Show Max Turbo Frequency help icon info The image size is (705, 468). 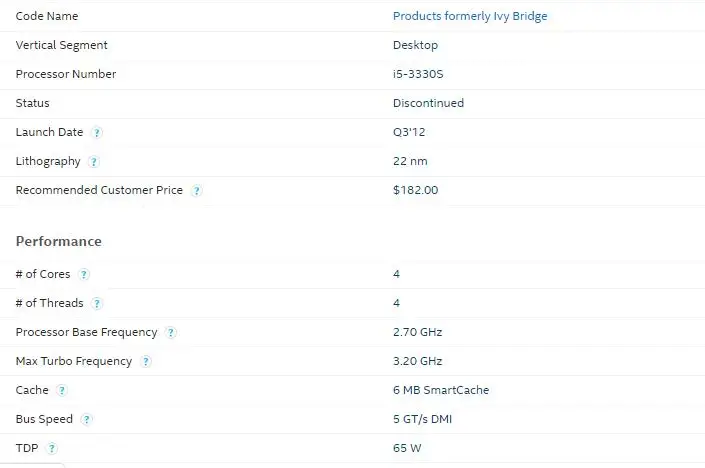click(146, 361)
